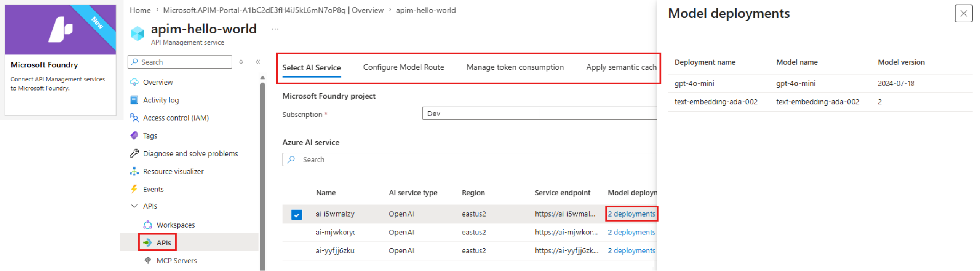Collapse the APIs section chevron
Screen dimensions: 980x271
pos(135,206)
